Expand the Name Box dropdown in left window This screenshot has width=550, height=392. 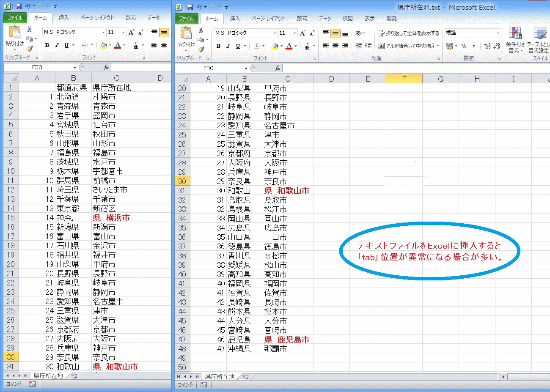74,68
